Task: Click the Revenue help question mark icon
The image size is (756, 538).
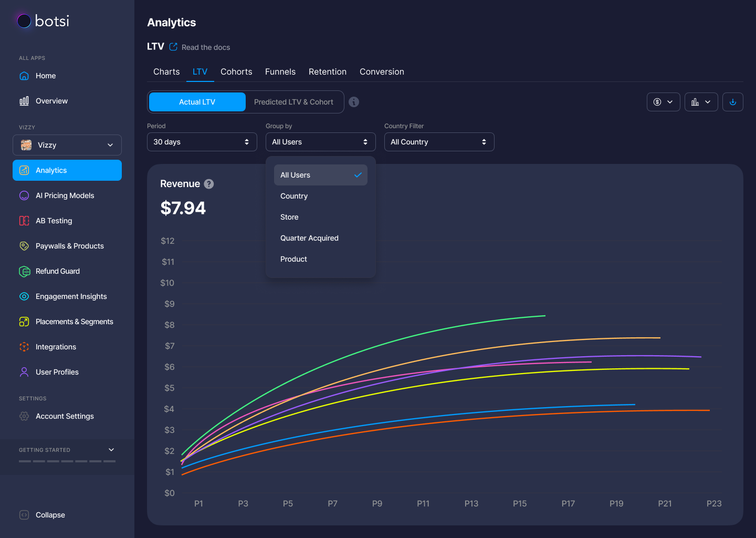Action: coord(209,184)
